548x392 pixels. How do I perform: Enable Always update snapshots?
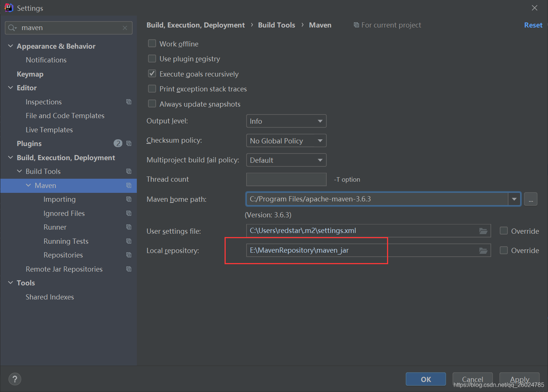point(152,104)
